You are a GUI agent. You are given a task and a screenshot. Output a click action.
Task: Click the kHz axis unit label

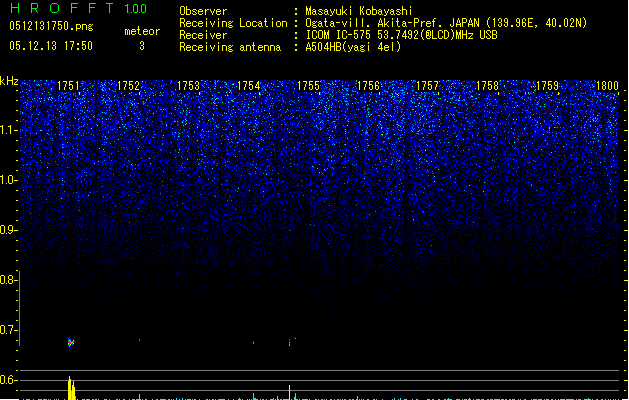tap(9, 81)
